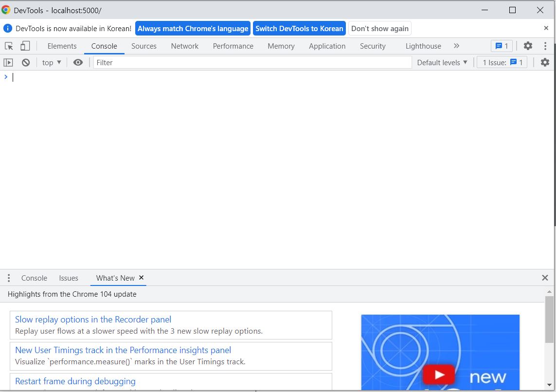Click the 'Highlights from the Chrome 104 update' text
The image size is (556, 392).
(x=72, y=294)
